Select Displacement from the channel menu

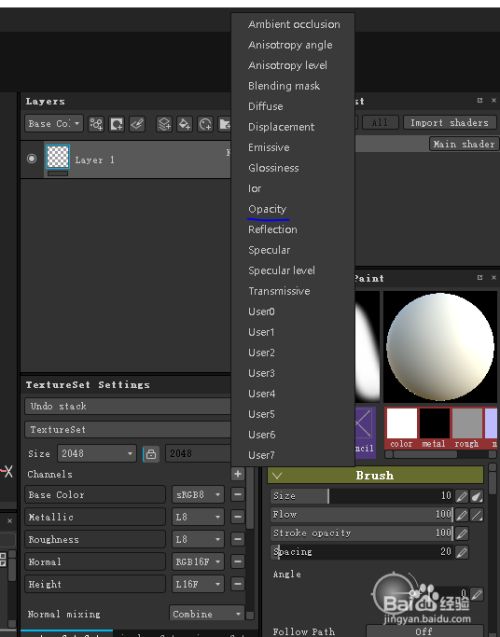[x=281, y=127]
